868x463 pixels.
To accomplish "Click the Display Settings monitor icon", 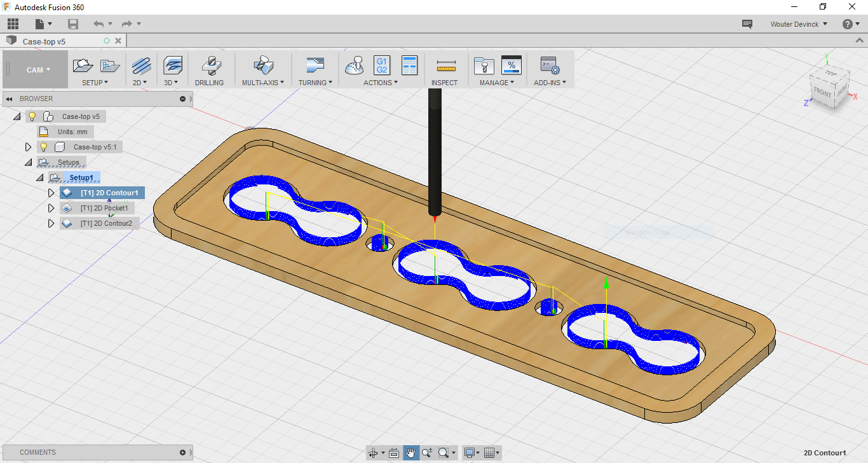I will (470, 453).
